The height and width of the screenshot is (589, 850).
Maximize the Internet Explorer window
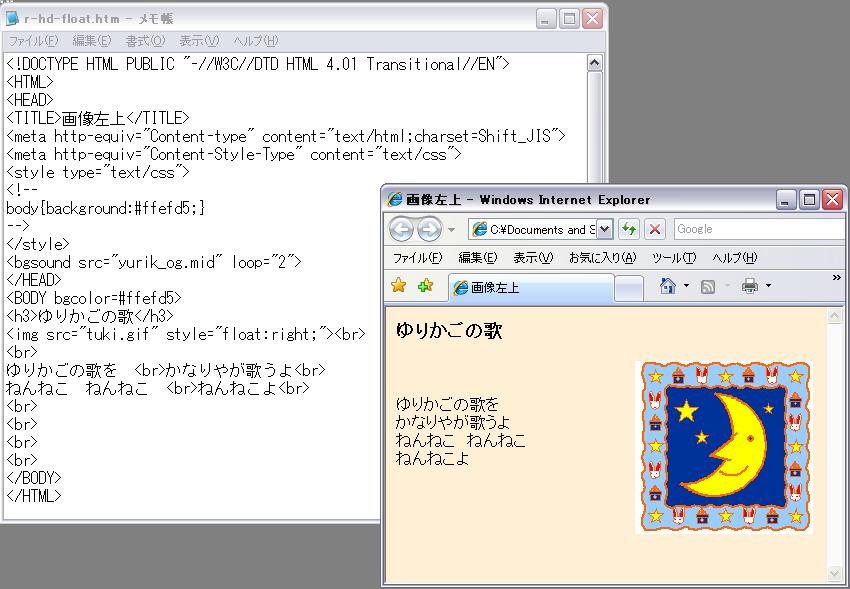click(809, 200)
